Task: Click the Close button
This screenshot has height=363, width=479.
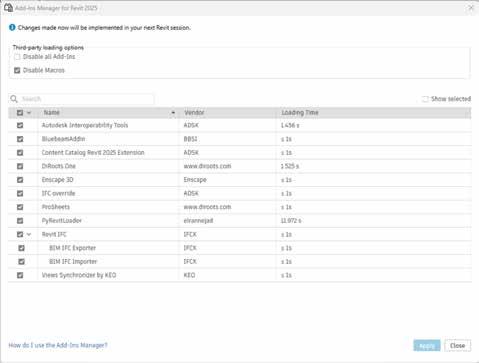Action: point(458,346)
